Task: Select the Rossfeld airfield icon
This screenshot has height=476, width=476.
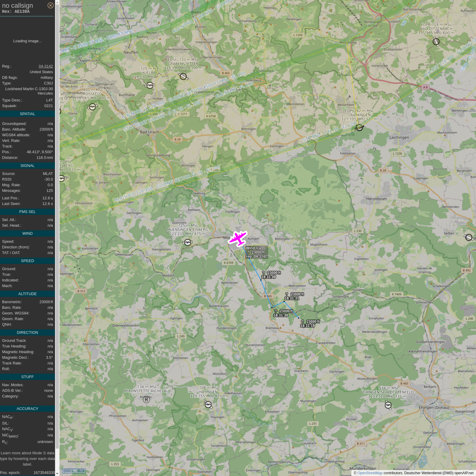Action: click(93, 107)
